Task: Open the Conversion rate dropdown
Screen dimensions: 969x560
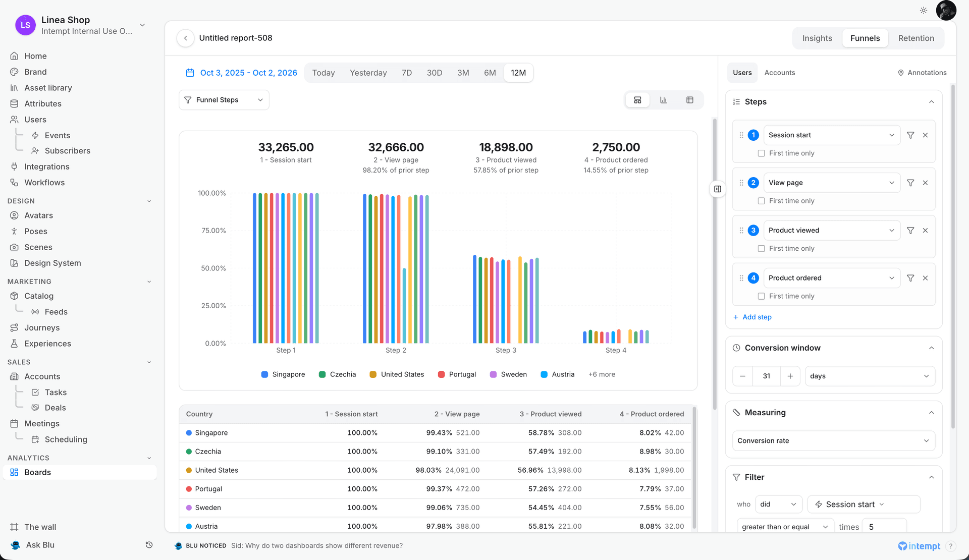Action: (833, 441)
